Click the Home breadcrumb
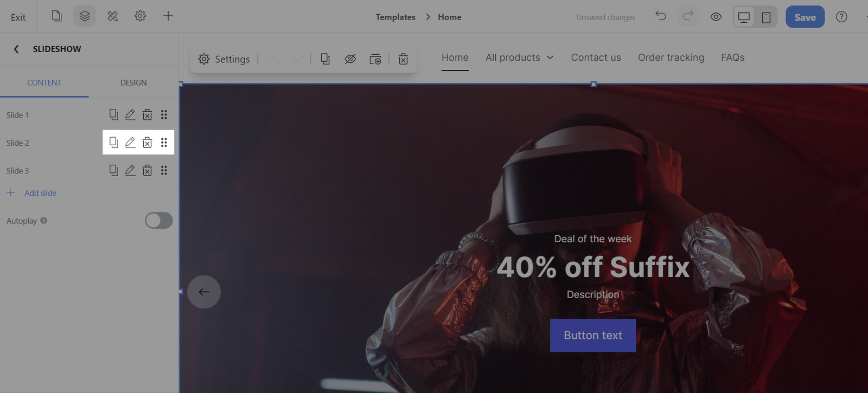 tap(450, 17)
